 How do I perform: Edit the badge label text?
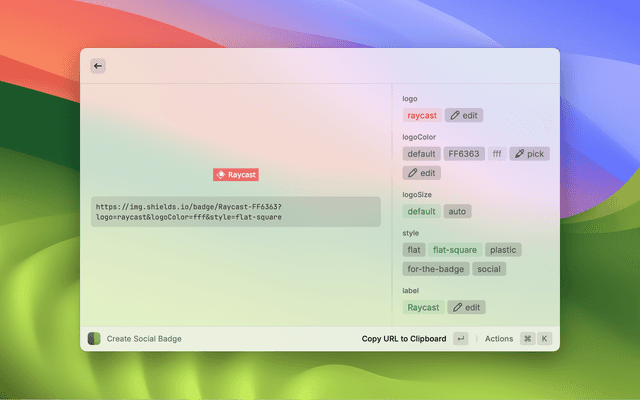(466, 307)
